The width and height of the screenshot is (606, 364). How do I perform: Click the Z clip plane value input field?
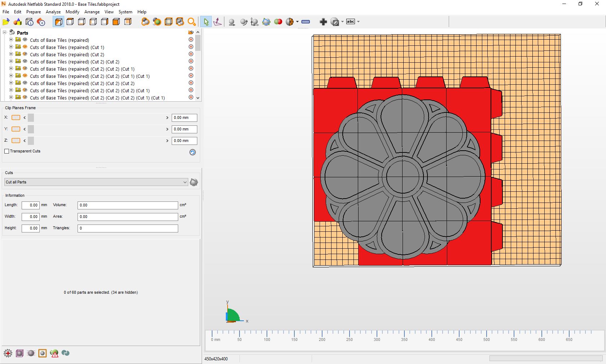[x=184, y=141]
